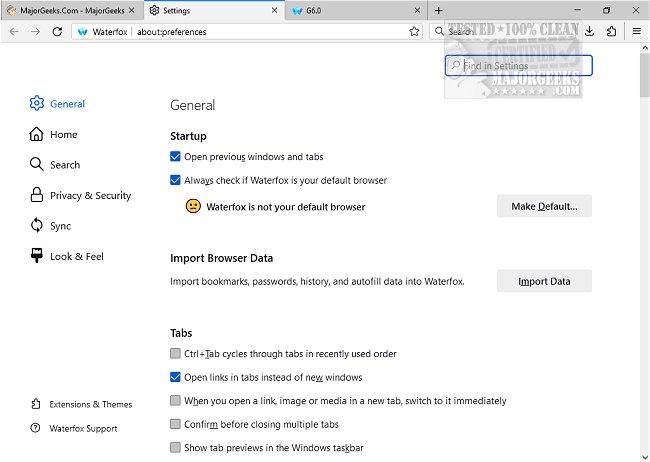Image resolution: width=650 pixels, height=462 pixels.
Task: Open the Waterfox Support link
Action: click(74, 428)
